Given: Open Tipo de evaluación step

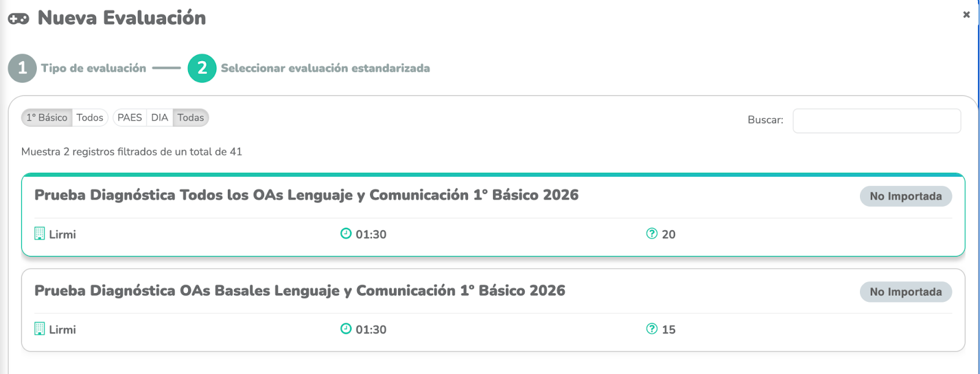Looking at the screenshot, I should pos(94,69).
